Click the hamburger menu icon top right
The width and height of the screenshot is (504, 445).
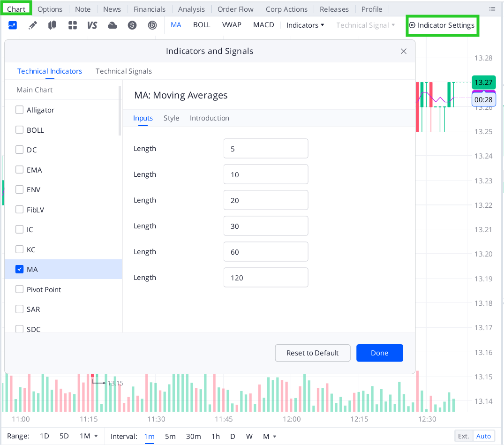click(x=492, y=9)
